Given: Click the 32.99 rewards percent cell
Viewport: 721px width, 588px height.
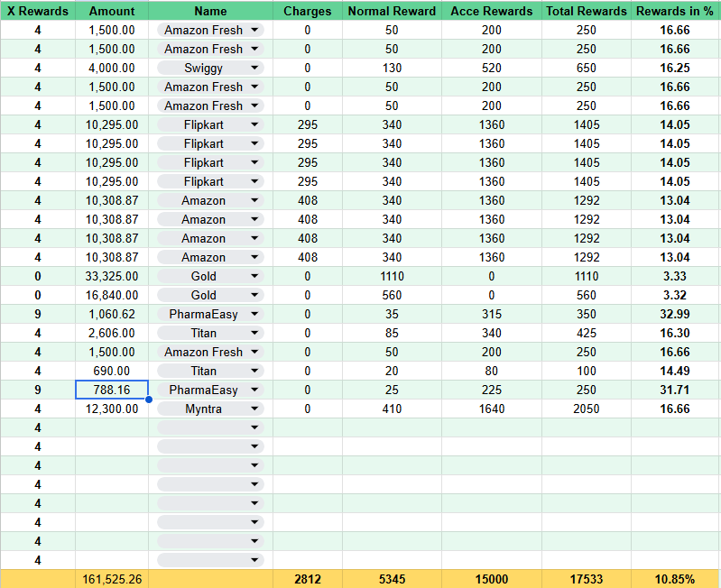Looking at the screenshot, I should 675,314.
